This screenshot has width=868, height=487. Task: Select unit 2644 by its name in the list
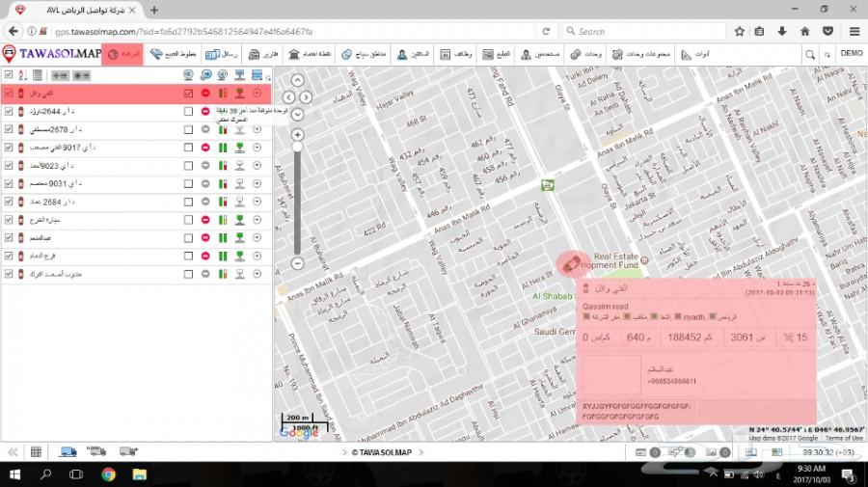[x=51, y=111]
